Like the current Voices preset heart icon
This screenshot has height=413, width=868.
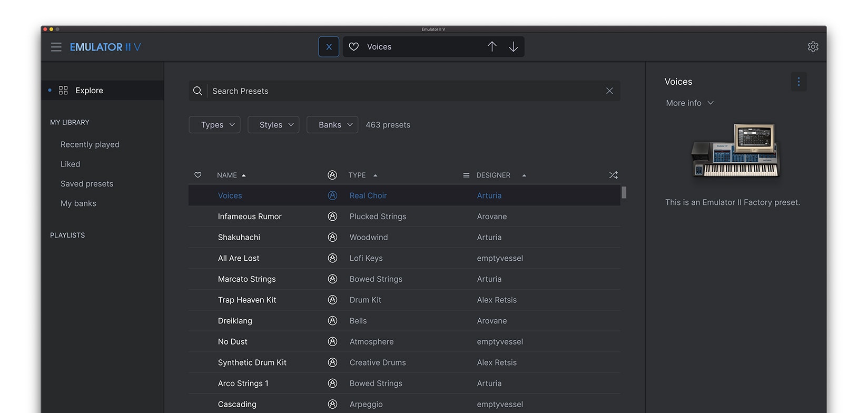pos(354,47)
